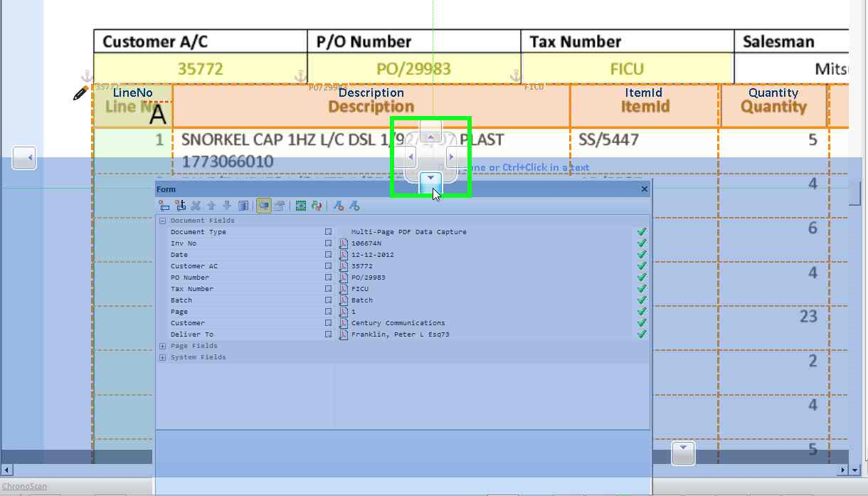Click the pencil edit icon beside LineNo
This screenshot has width=868, height=496.
click(80, 93)
